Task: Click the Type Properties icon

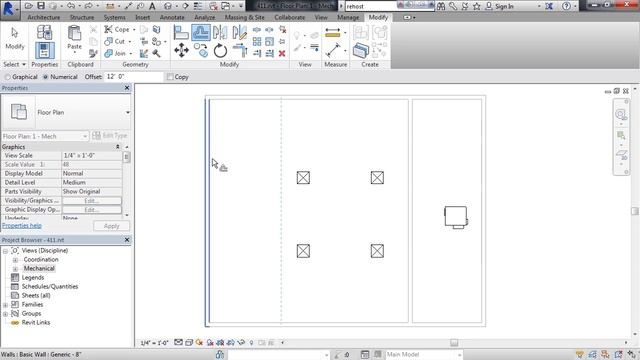Action: coord(44,32)
